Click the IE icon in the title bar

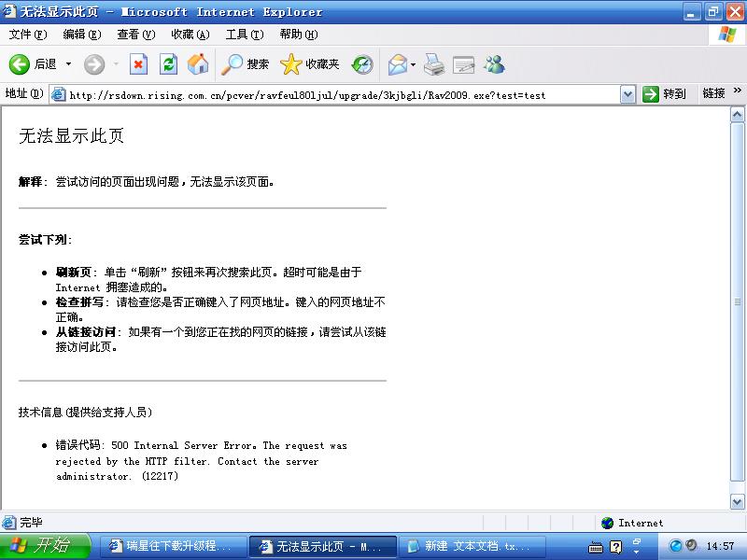coord(9,11)
